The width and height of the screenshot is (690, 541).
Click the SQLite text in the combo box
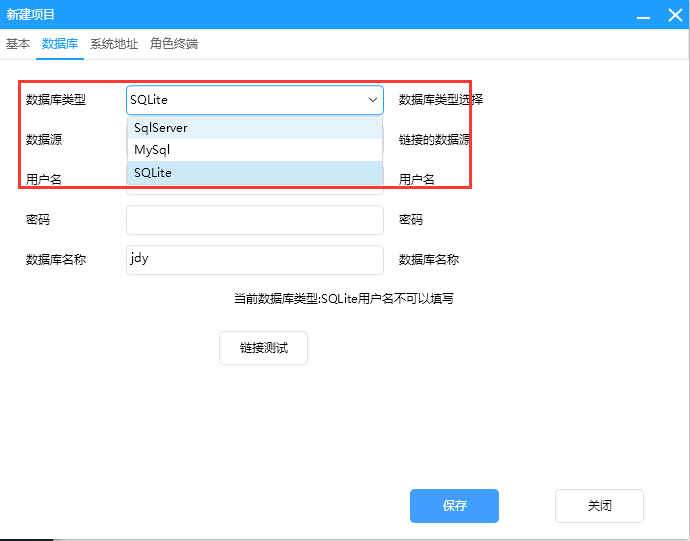[x=151, y=100]
